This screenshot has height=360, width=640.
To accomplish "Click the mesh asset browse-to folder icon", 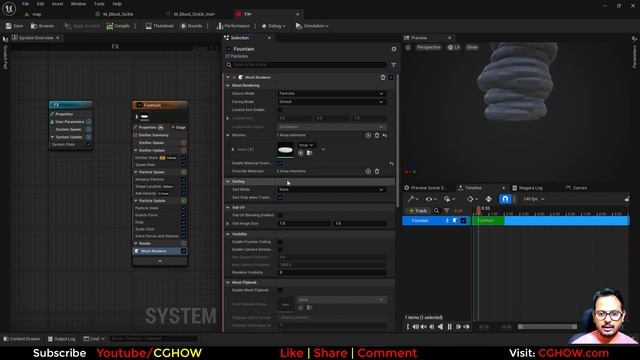I will [x=309, y=153].
